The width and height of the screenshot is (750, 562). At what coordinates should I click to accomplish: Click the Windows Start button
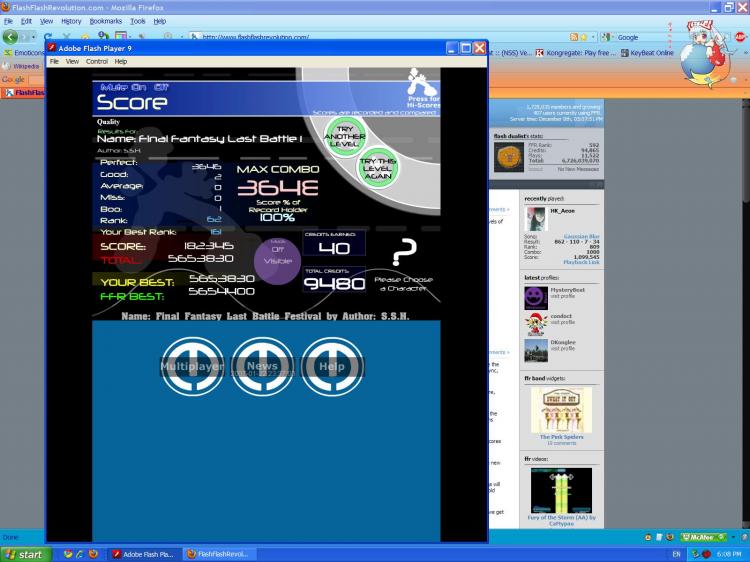[25, 554]
